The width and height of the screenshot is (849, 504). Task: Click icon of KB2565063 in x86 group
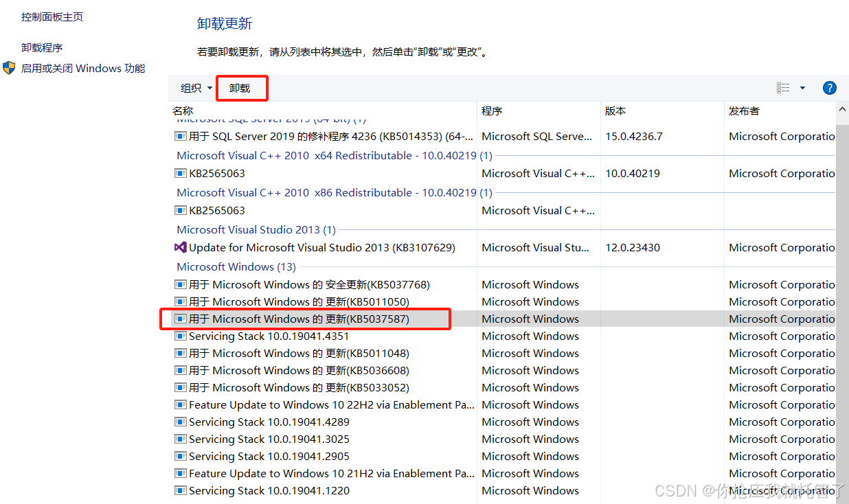181,210
